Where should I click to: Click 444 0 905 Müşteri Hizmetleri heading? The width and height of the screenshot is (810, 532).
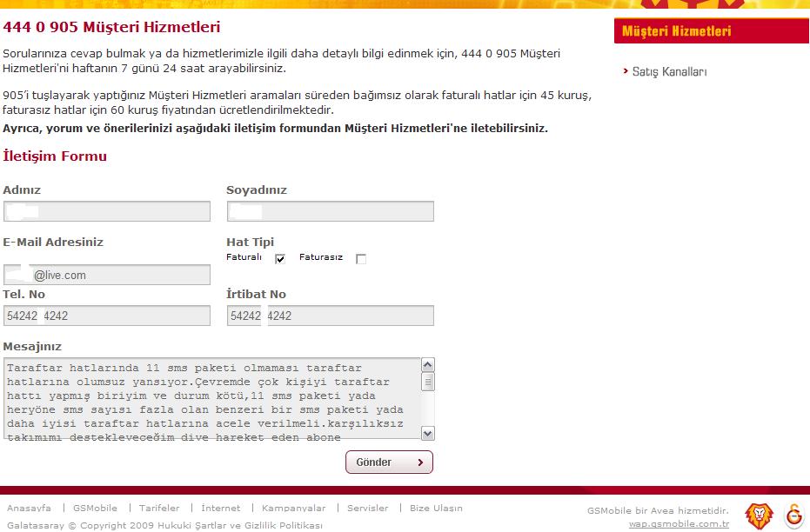pos(111,27)
